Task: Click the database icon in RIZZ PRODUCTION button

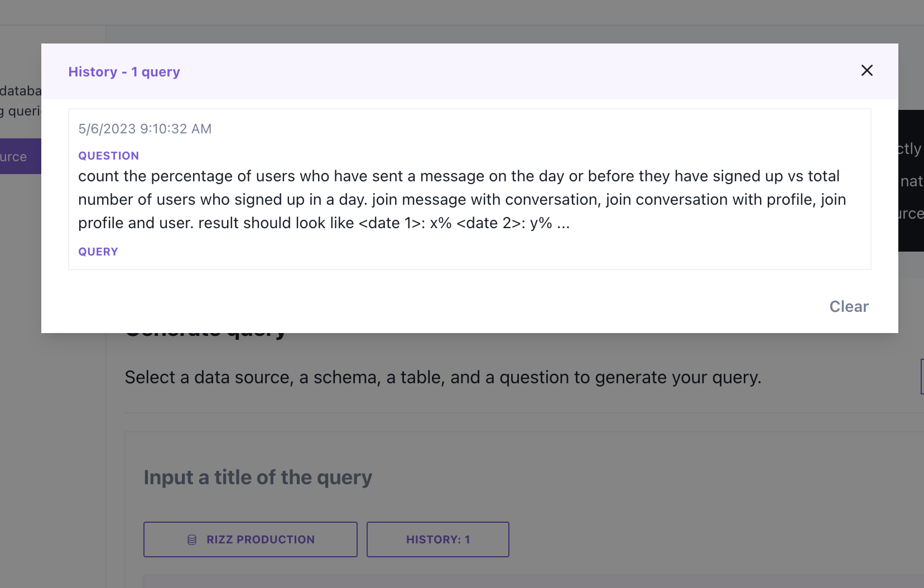Action: pyautogui.click(x=192, y=539)
